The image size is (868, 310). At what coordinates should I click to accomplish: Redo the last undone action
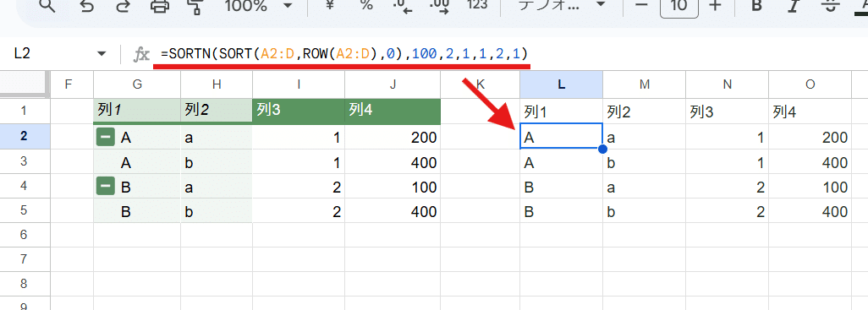click(123, 5)
